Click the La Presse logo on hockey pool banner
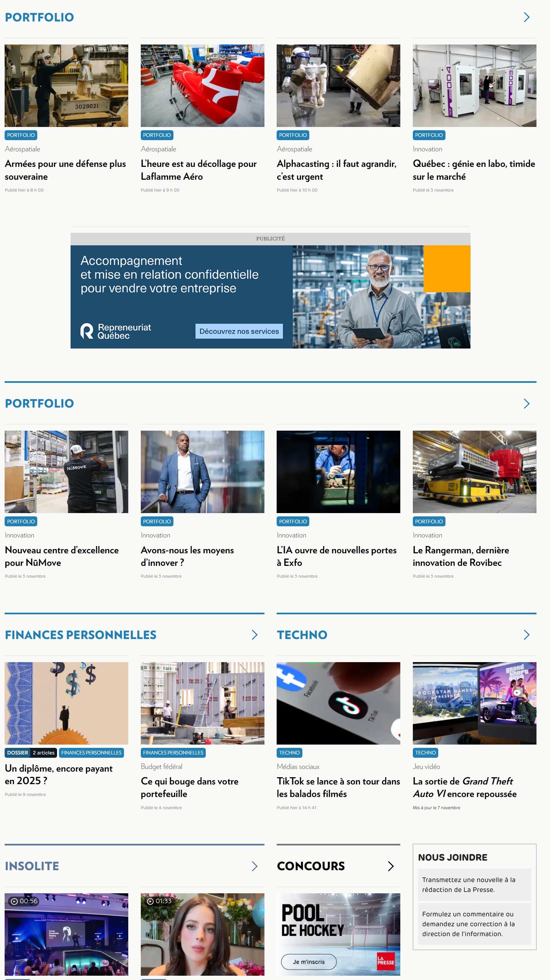The image size is (550, 980). (x=385, y=961)
